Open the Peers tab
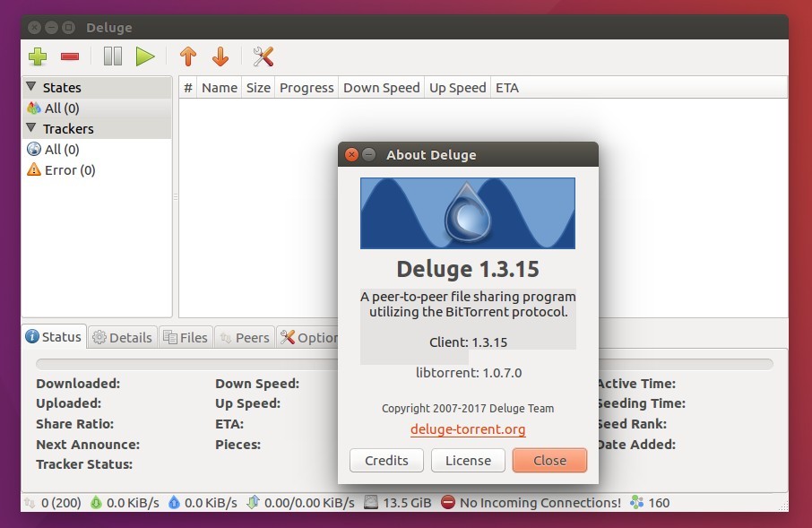Viewport: 812px width, 528px height. pos(245,338)
